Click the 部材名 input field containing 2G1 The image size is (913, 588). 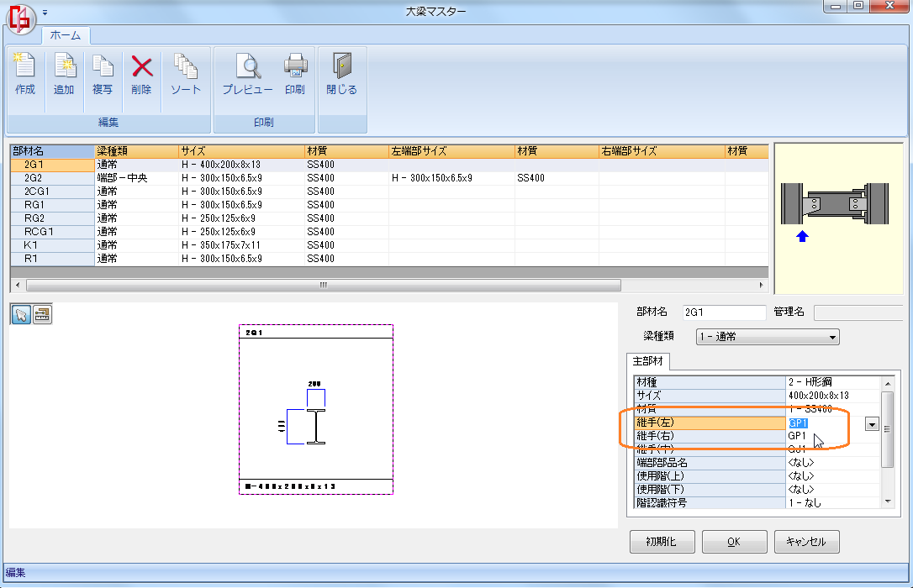725,312
